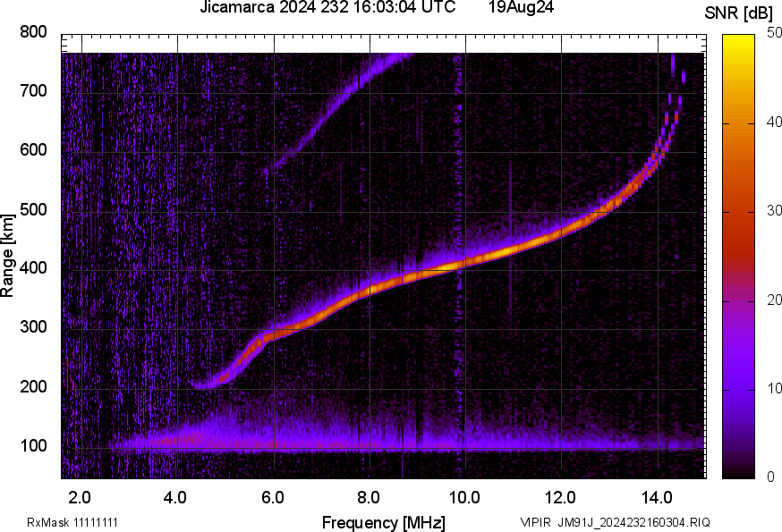Click the colorbar value 20
This screenshot has width=782, height=532.
775,300
